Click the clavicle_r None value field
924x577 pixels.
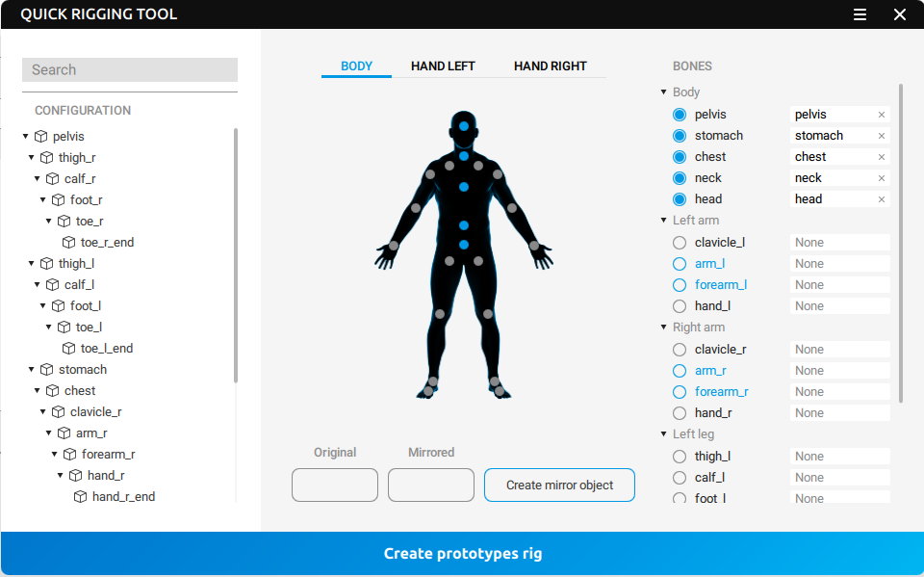click(839, 350)
